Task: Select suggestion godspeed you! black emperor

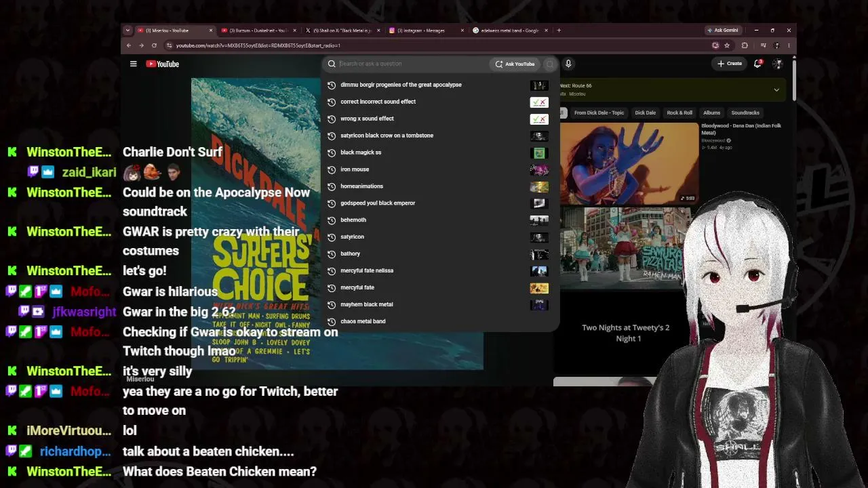Action: 378,203
